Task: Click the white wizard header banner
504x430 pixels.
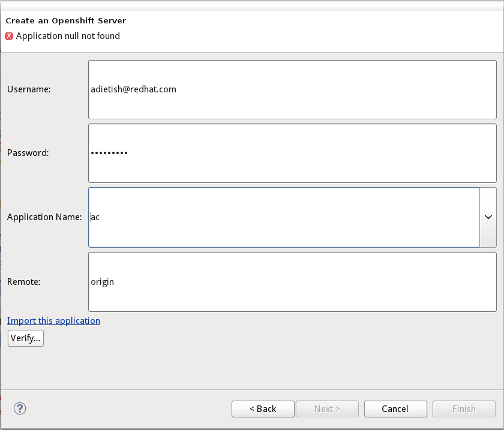Action: pos(312,30)
